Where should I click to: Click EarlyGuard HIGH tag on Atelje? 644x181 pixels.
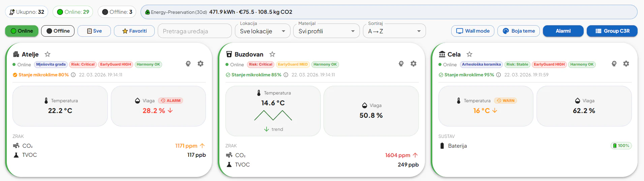point(116,65)
